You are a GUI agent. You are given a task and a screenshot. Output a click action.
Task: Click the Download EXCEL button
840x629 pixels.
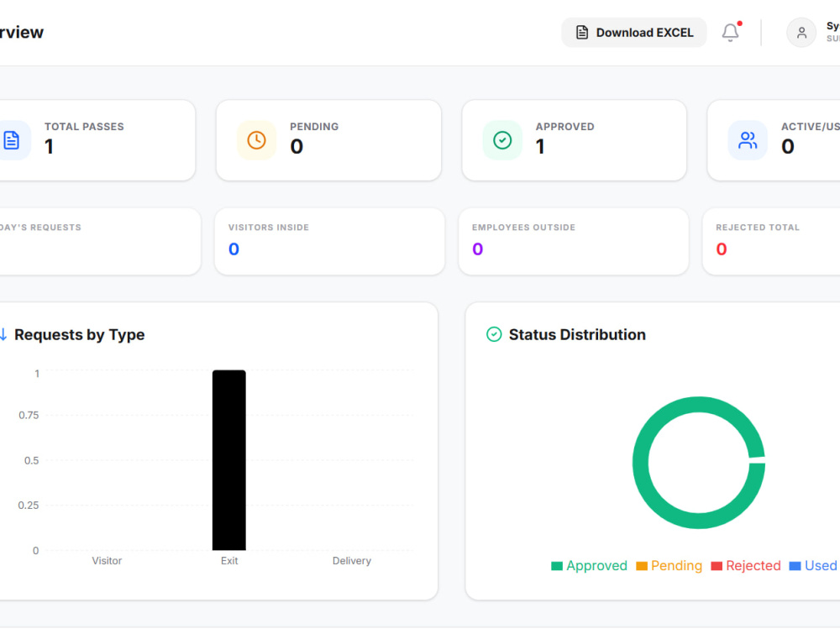coord(633,33)
